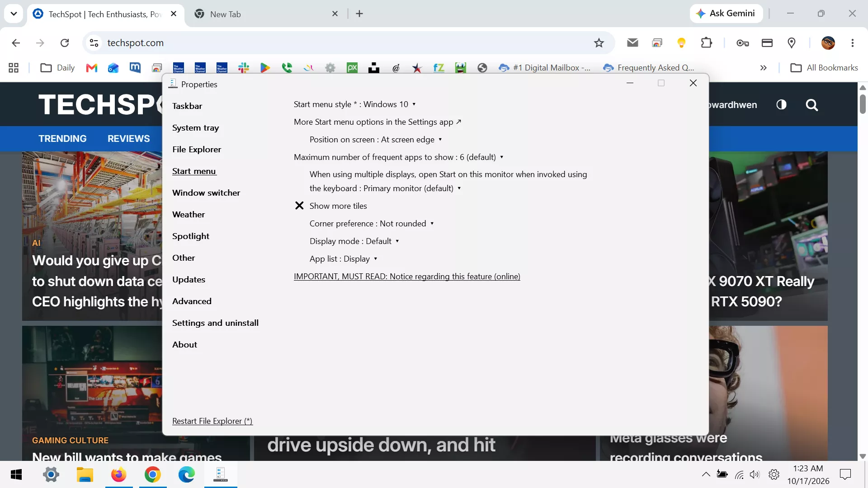Toggle TechSpot dark mode contrast icon
The height and width of the screenshot is (488, 868).
pyautogui.click(x=781, y=105)
